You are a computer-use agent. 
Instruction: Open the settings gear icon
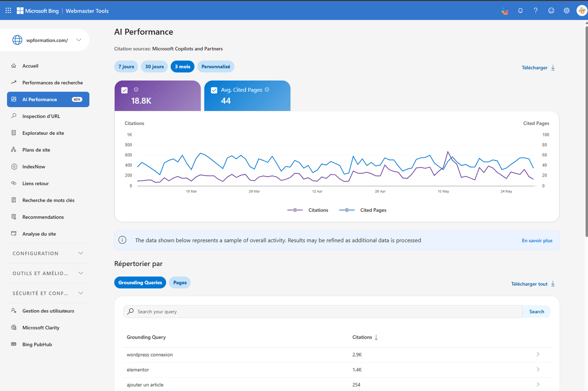[567, 10]
